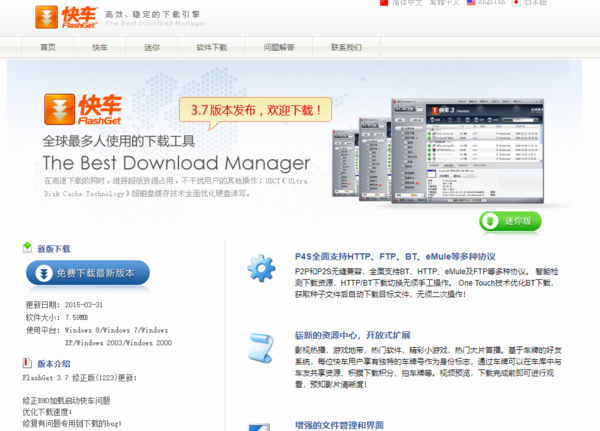Click the green download icon beside 新版下载
This screenshot has height=431, width=600.
coord(27,248)
